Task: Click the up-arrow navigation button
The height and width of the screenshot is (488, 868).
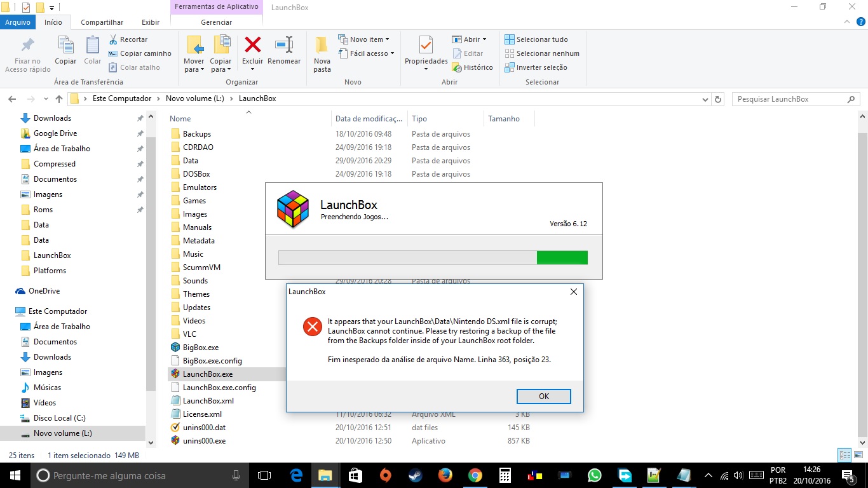Action: [59, 99]
